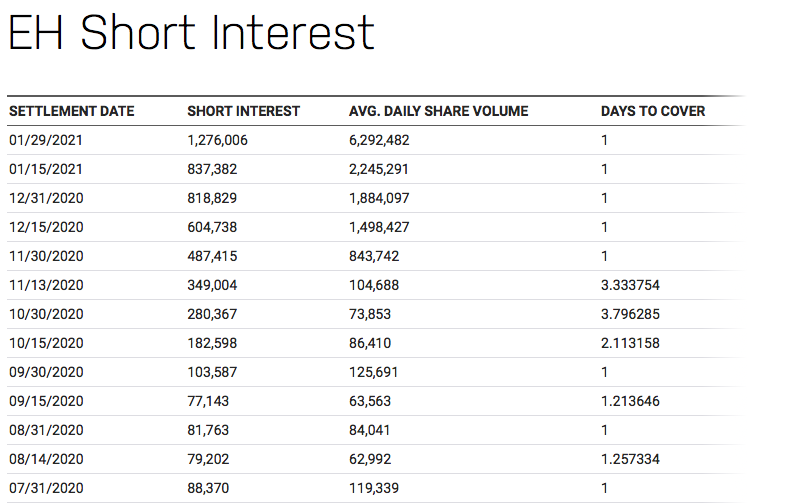Click the Days to Cover column header
Viewport: 791px width, 503px height.
(652, 111)
